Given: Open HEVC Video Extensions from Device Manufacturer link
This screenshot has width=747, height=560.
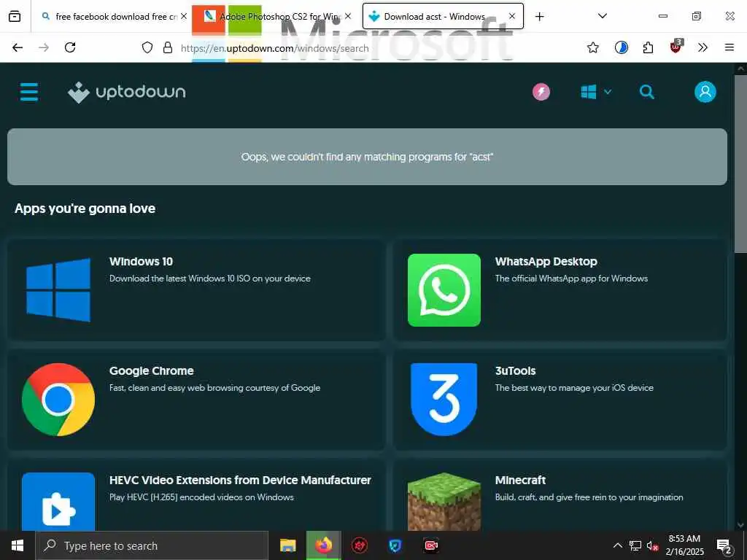Looking at the screenshot, I should coord(240,480).
